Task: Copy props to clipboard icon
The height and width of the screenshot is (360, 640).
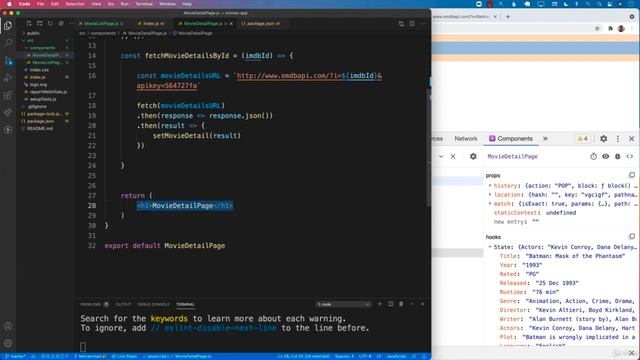Action: point(632,175)
